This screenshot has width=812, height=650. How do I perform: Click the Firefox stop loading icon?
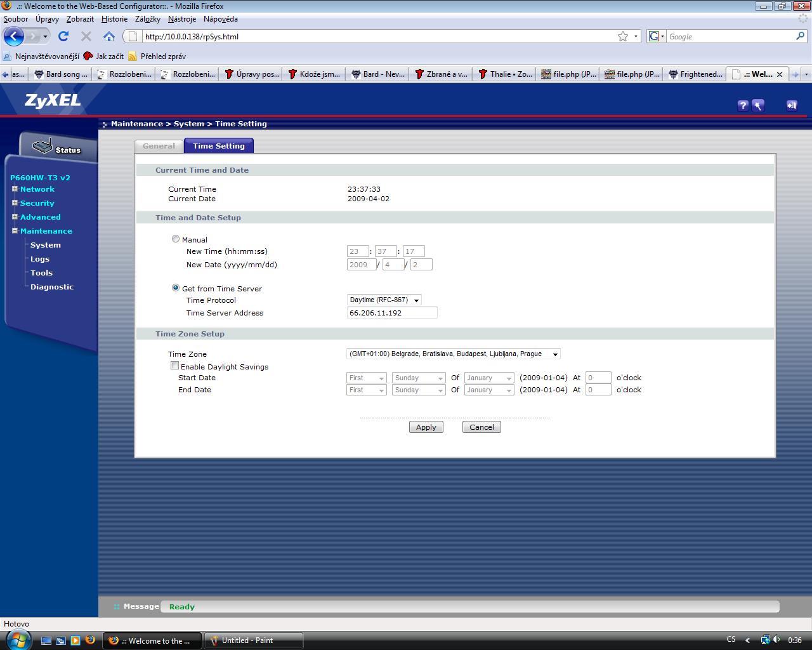click(86, 36)
